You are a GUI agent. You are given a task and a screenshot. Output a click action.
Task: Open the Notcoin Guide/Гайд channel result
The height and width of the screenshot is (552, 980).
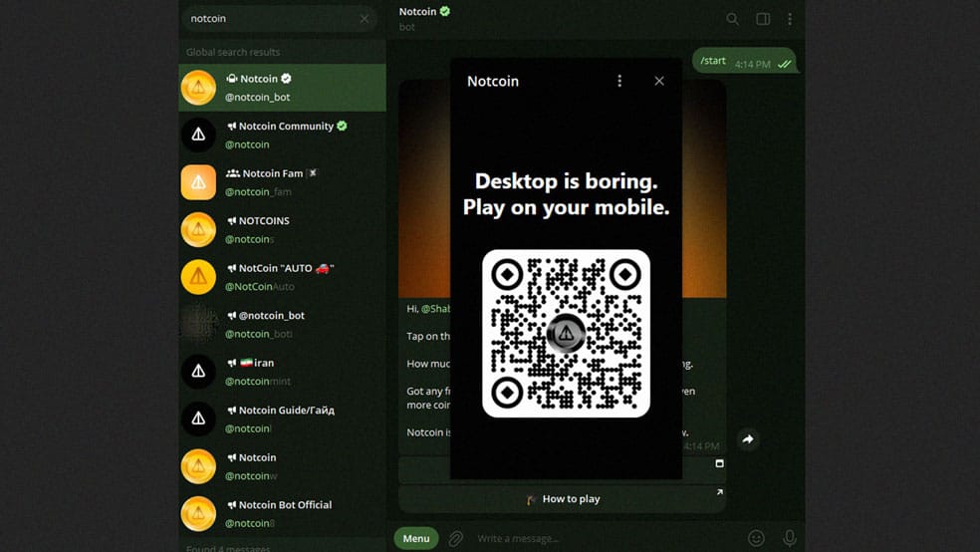point(282,419)
